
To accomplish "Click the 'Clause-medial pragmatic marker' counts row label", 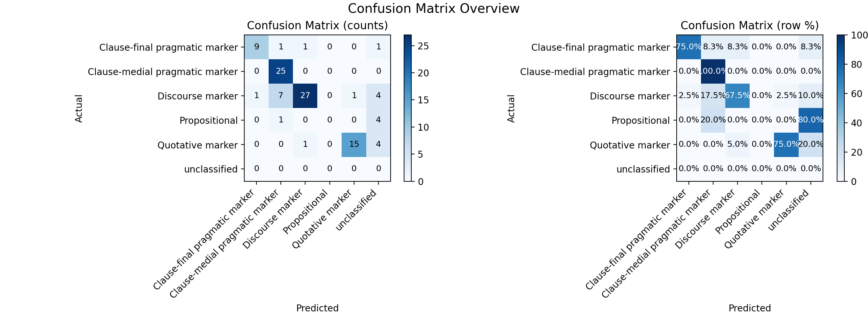I will 163,72.
